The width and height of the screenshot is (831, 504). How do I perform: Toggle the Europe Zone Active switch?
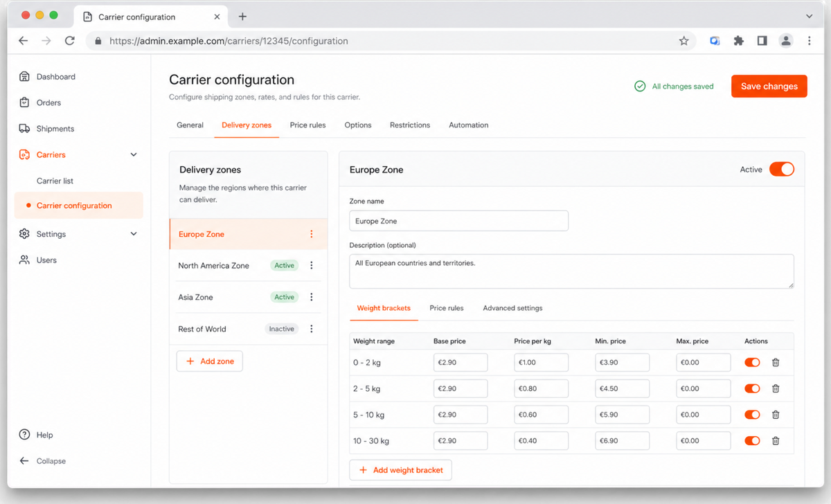(782, 170)
